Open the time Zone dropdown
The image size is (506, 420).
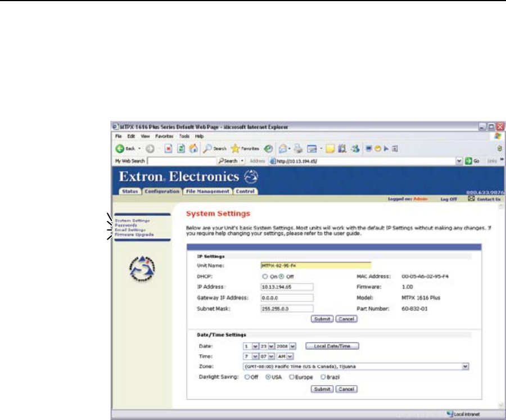[x=466, y=366]
